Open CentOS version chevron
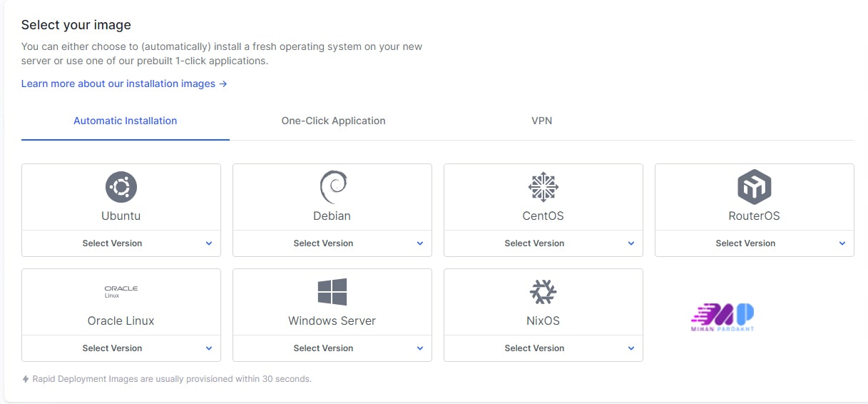This screenshot has height=404, width=868. pos(630,243)
